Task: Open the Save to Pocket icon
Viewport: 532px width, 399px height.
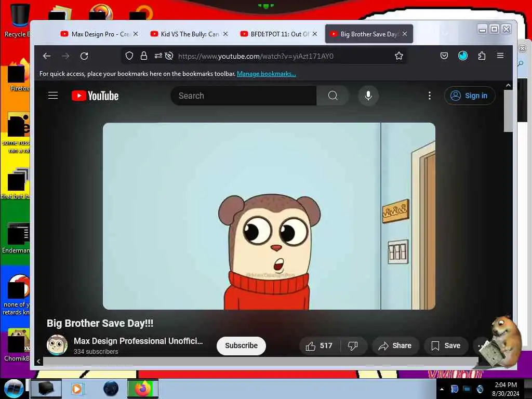Action: 444,56
